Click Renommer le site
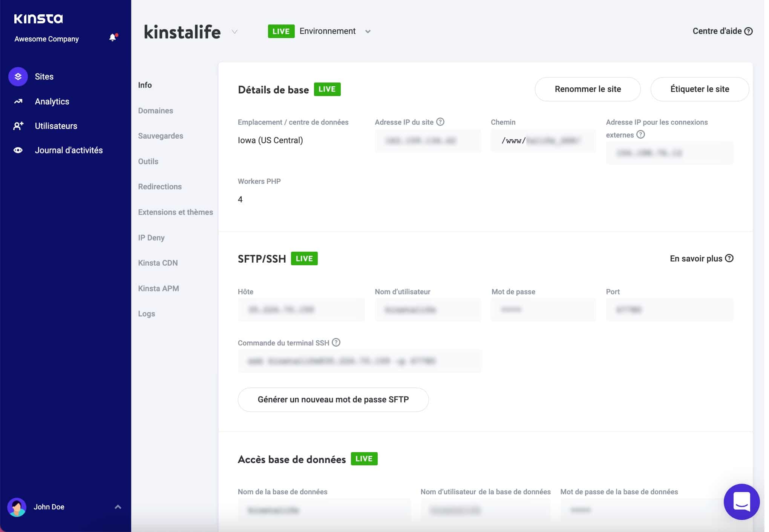 (x=587, y=89)
